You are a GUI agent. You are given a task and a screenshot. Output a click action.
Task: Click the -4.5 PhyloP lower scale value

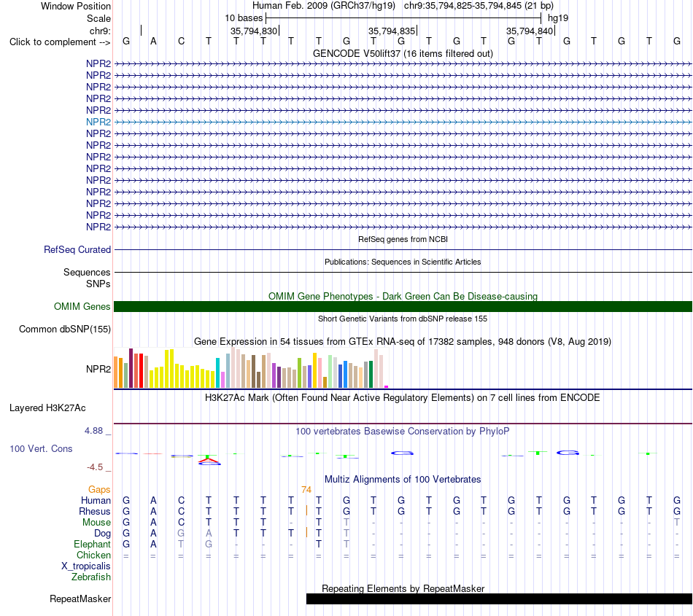tap(95, 467)
